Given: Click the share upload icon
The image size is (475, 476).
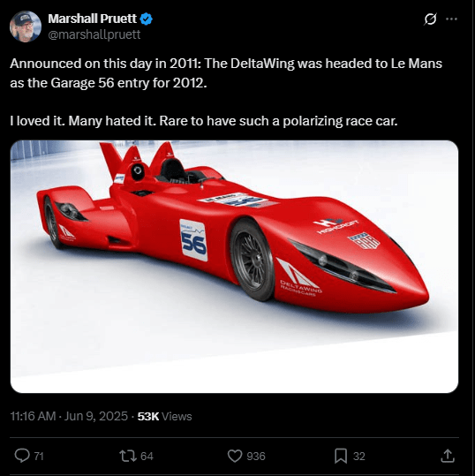Looking at the screenshot, I should tap(448, 456).
